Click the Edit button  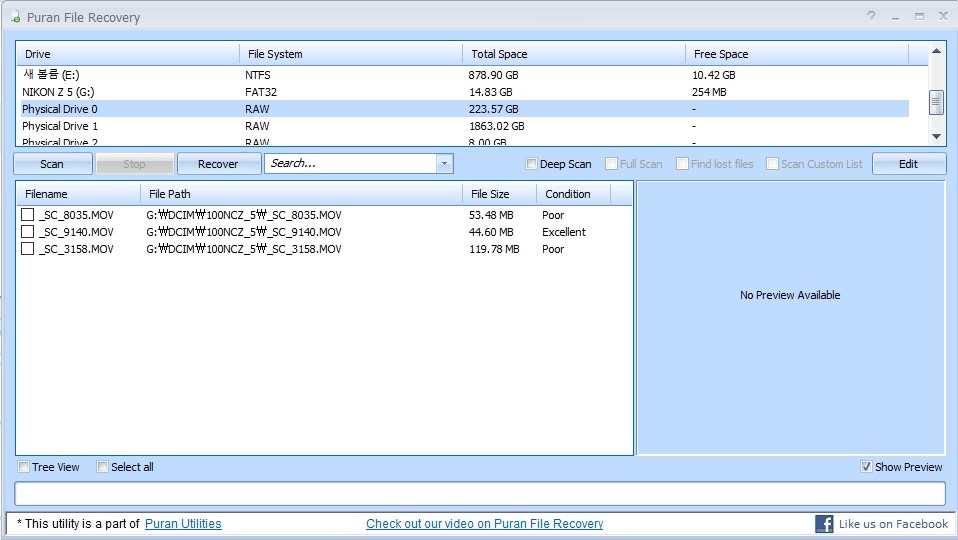tap(908, 164)
